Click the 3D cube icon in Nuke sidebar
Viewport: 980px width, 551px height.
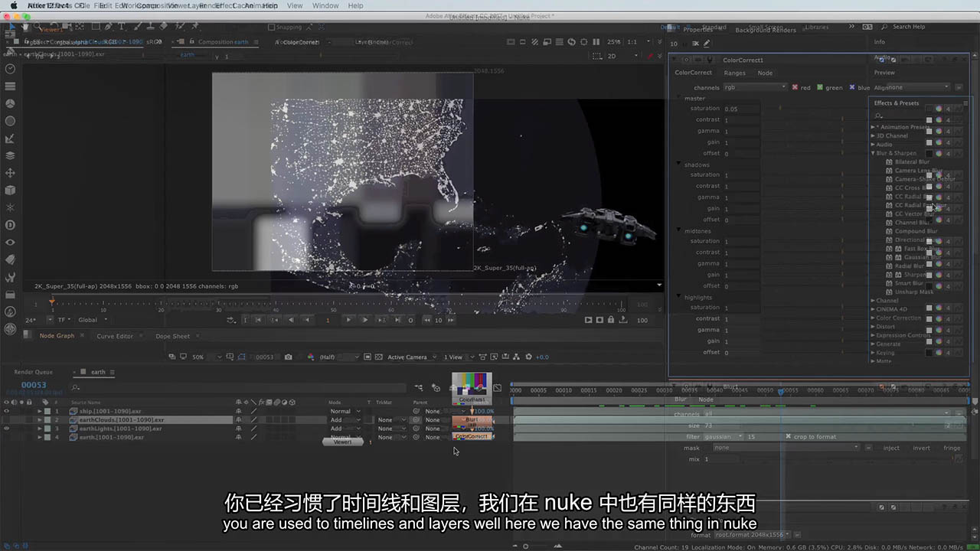click(10, 190)
